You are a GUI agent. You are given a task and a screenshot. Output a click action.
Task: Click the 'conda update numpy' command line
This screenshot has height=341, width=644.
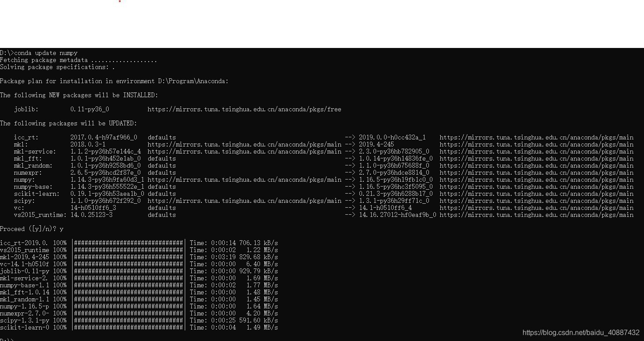point(39,53)
